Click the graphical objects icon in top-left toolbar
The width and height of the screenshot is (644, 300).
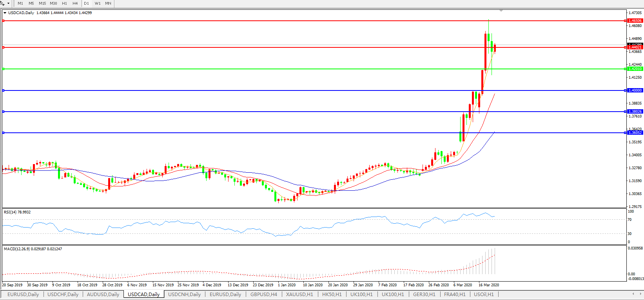3,4
